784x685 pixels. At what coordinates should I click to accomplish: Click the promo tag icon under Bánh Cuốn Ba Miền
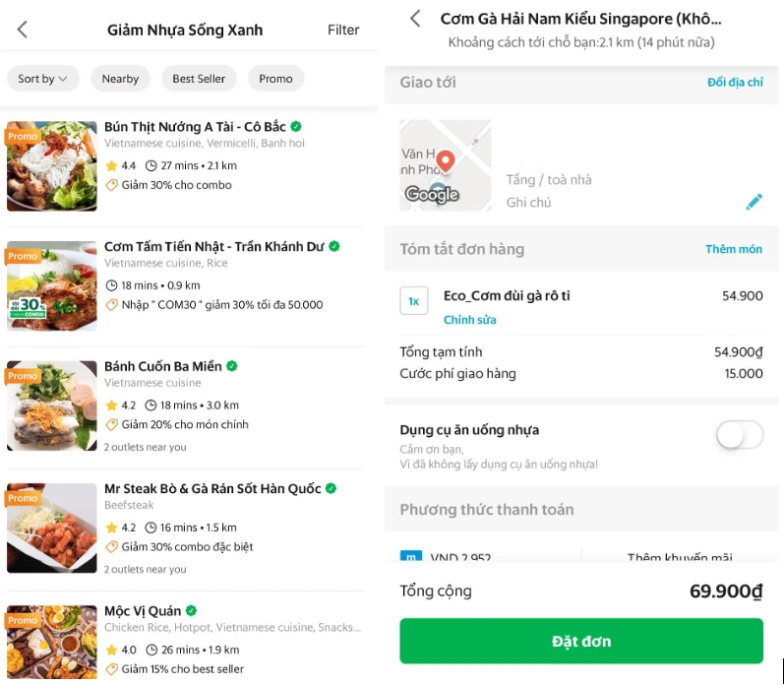[111, 425]
